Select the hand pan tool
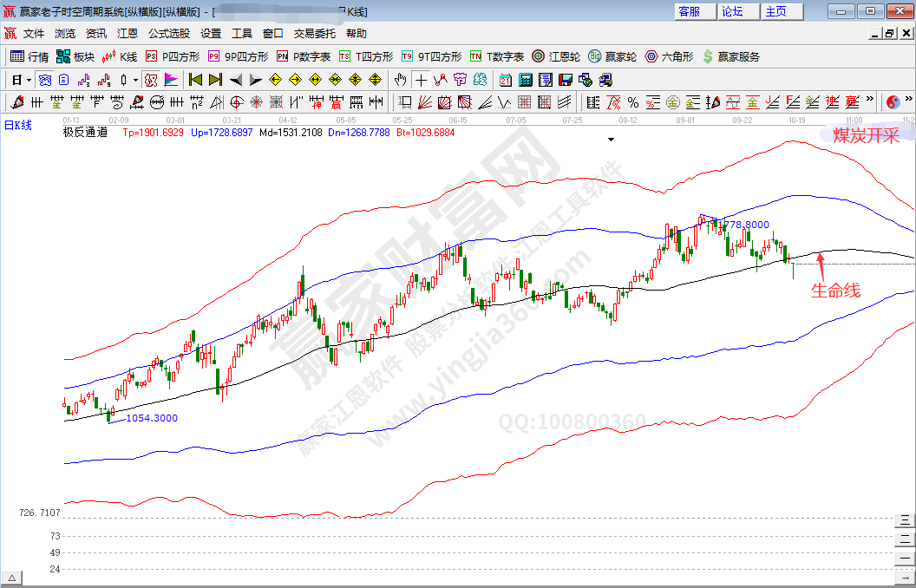The height and width of the screenshot is (588, 916). [x=400, y=80]
